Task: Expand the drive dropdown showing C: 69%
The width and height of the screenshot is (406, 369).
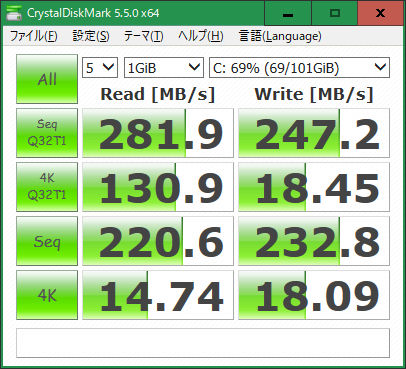Action: pos(299,68)
